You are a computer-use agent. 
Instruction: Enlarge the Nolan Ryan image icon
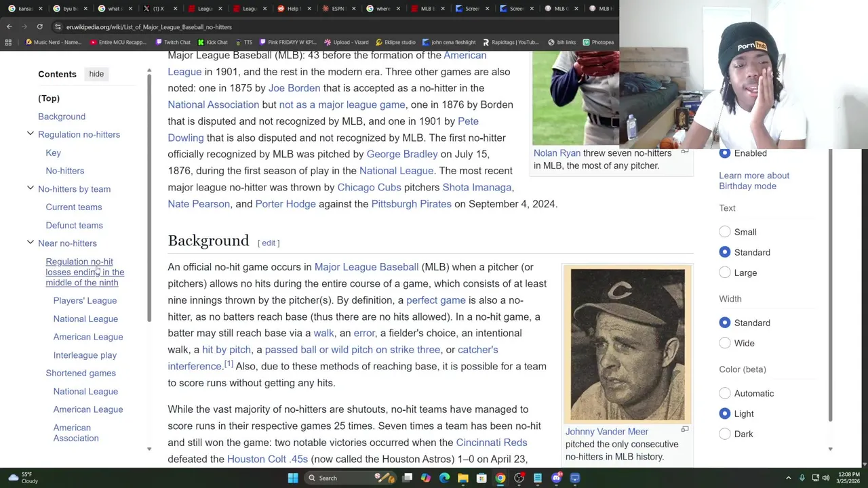coord(684,151)
